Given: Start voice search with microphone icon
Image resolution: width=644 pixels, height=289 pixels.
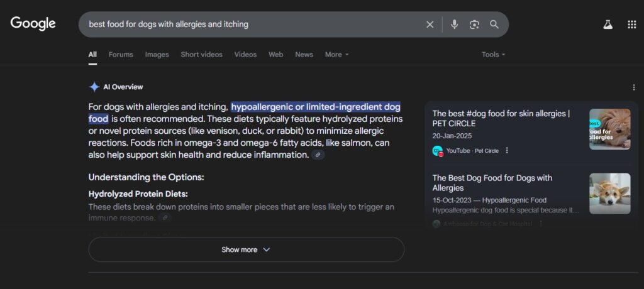Looking at the screenshot, I should (454, 25).
